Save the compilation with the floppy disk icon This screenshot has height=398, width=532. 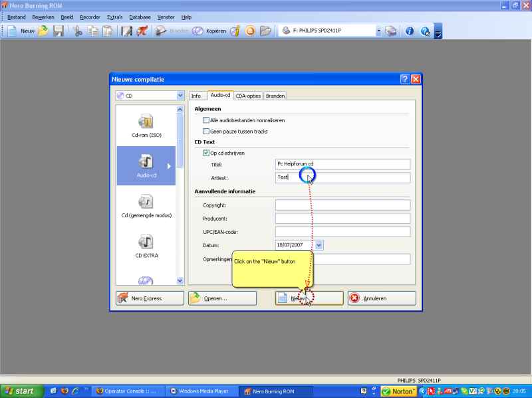[59, 31]
